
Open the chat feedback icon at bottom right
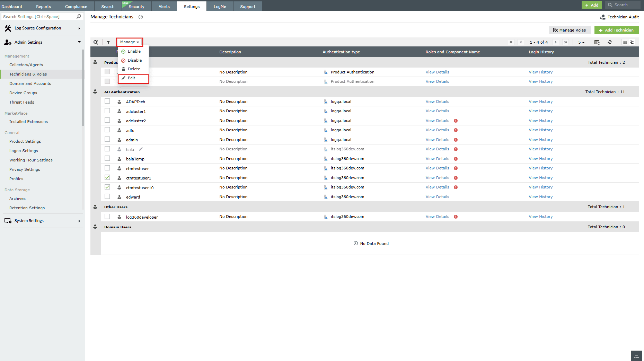[x=636, y=356]
